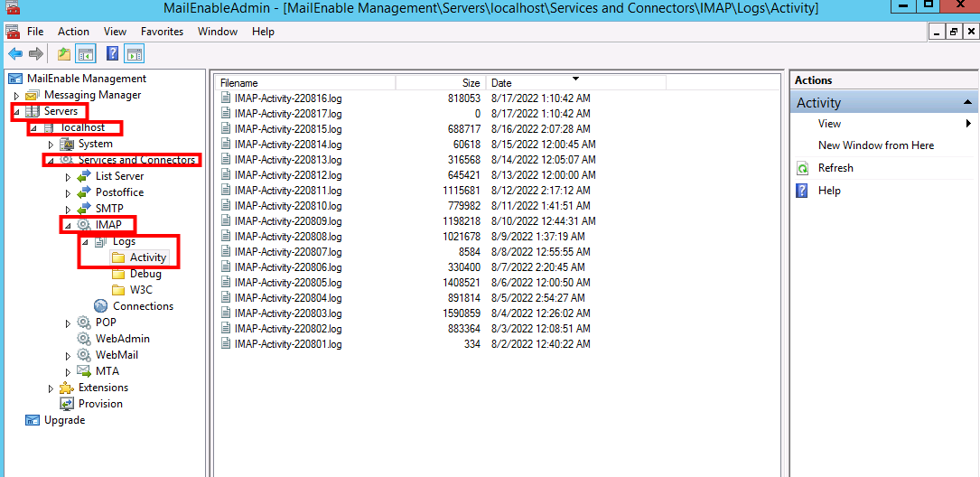Open the View submenu in Actions pane
Viewport: 980px width, 477px height.
point(829,124)
